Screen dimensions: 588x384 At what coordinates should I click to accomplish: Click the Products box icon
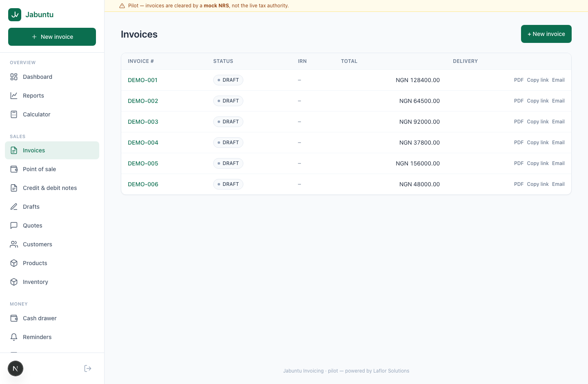pos(14,263)
